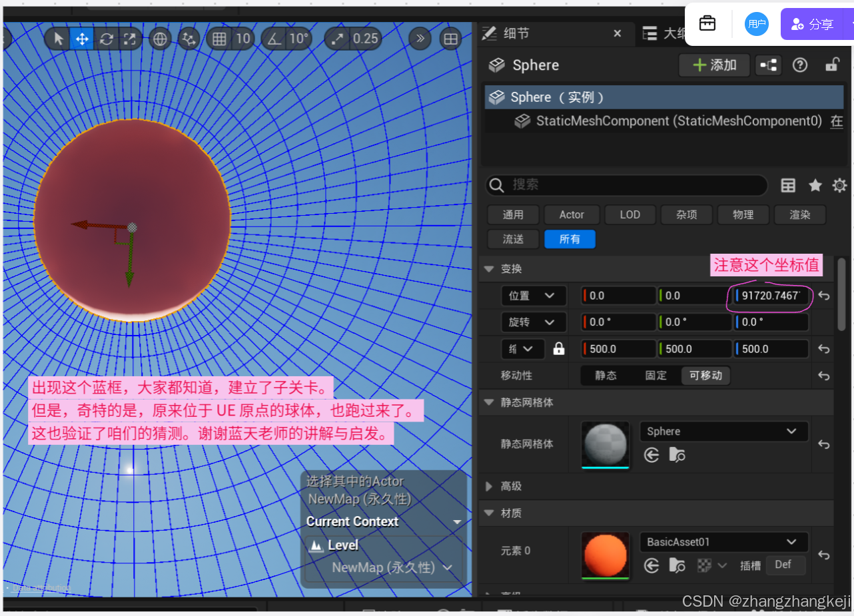Choose the select object arrow tool
854x616 pixels.
(x=58, y=39)
